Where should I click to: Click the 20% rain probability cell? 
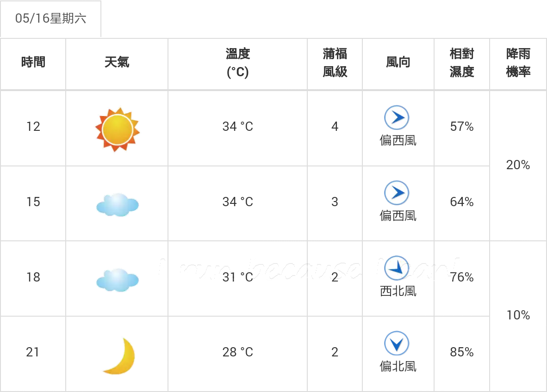click(518, 165)
